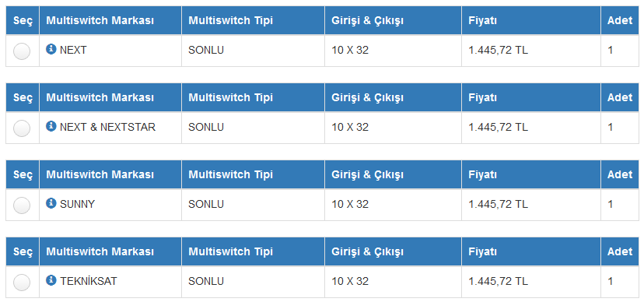Click the info icon beside NEXT brand
The width and height of the screenshot is (644, 302).
click(51, 49)
